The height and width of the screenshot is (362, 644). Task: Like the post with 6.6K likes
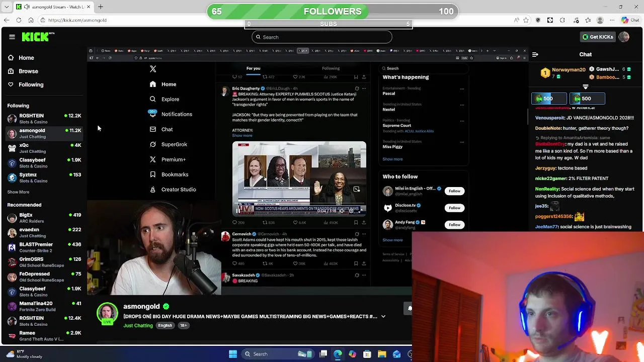click(295, 223)
